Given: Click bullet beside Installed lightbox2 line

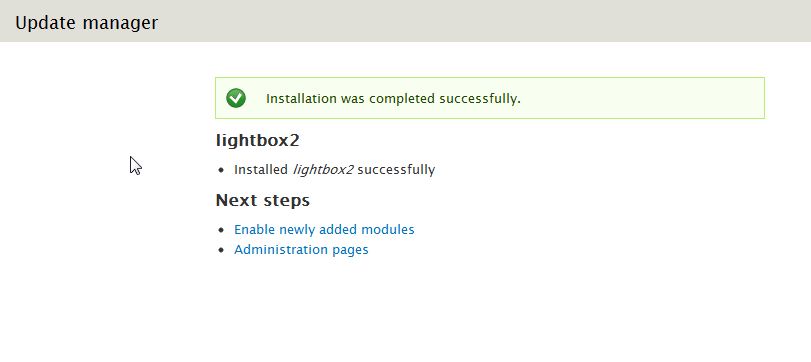Looking at the screenshot, I should pyautogui.click(x=222, y=170).
